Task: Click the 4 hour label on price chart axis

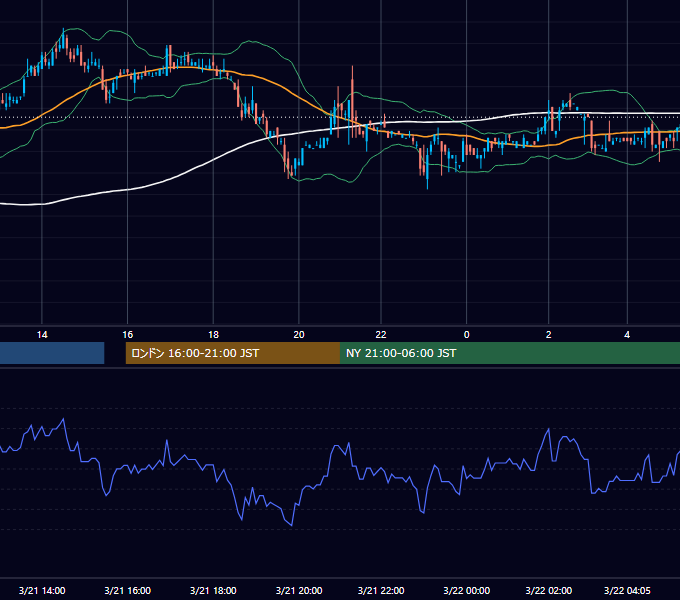Action: click(627, 335)
